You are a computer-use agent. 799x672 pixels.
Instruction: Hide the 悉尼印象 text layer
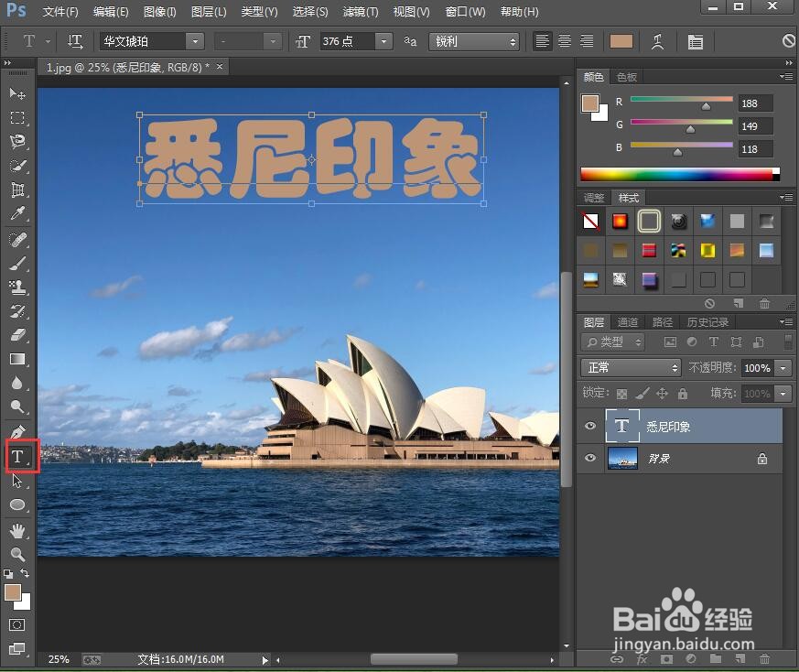[589, 426]
